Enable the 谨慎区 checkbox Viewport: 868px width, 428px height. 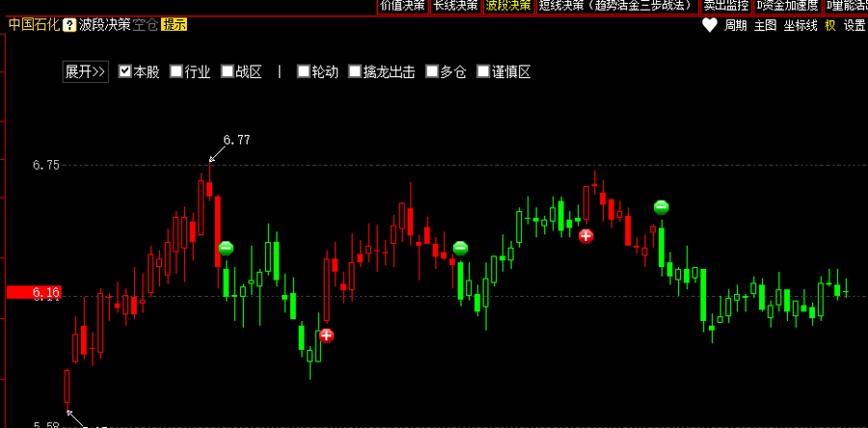point(483,71)
